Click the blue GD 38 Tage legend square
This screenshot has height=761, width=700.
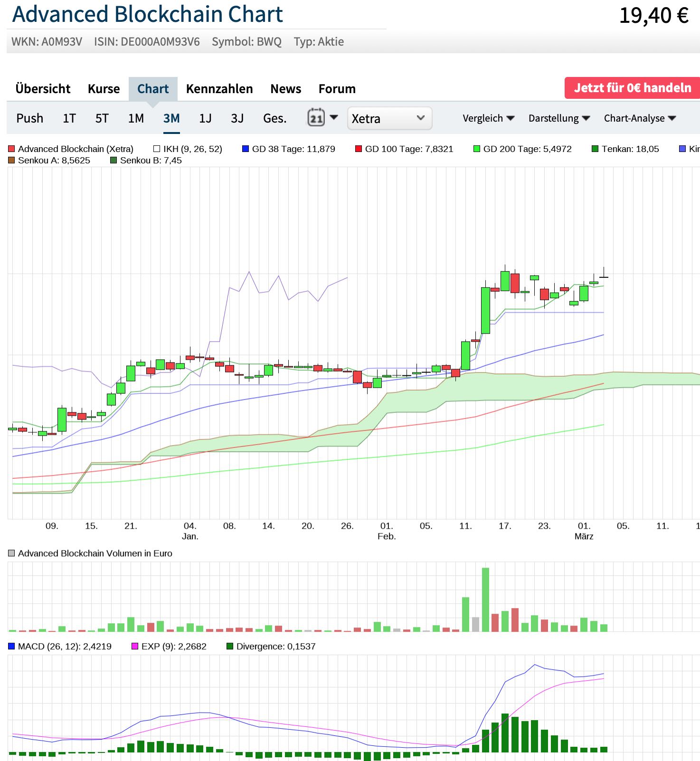click(x=246, y=149)
